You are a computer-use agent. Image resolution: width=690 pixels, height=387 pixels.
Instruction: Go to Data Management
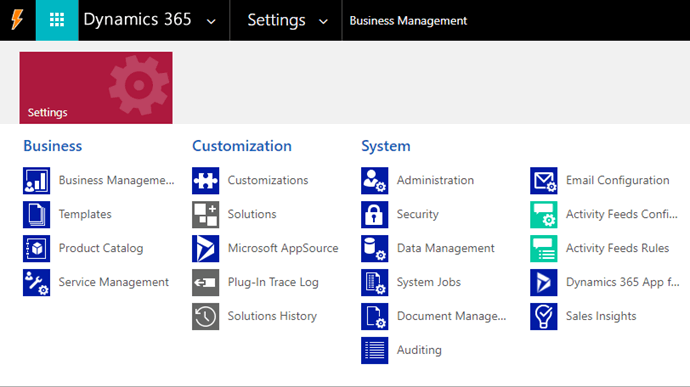445,248
